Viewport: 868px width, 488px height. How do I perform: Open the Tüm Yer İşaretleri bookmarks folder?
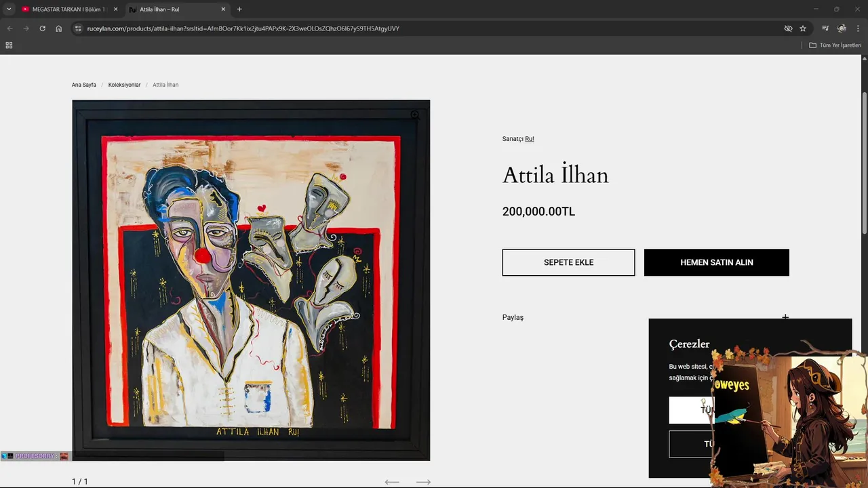tap(835, 45)
